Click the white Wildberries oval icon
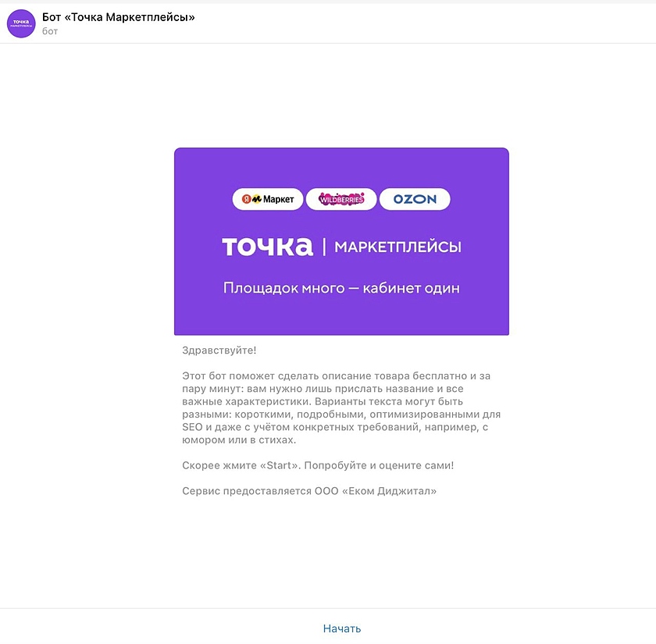 click(341, 199)
